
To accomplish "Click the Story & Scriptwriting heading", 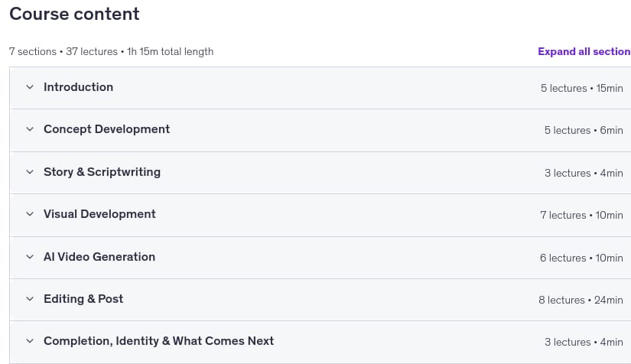I will [102, 172].
